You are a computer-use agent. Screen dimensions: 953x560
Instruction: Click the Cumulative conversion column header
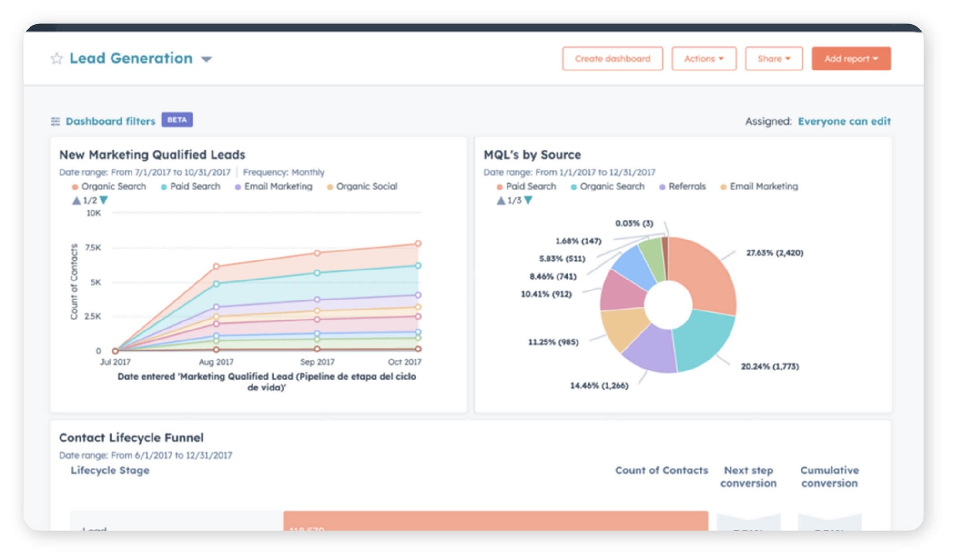[x=830, y=477]
